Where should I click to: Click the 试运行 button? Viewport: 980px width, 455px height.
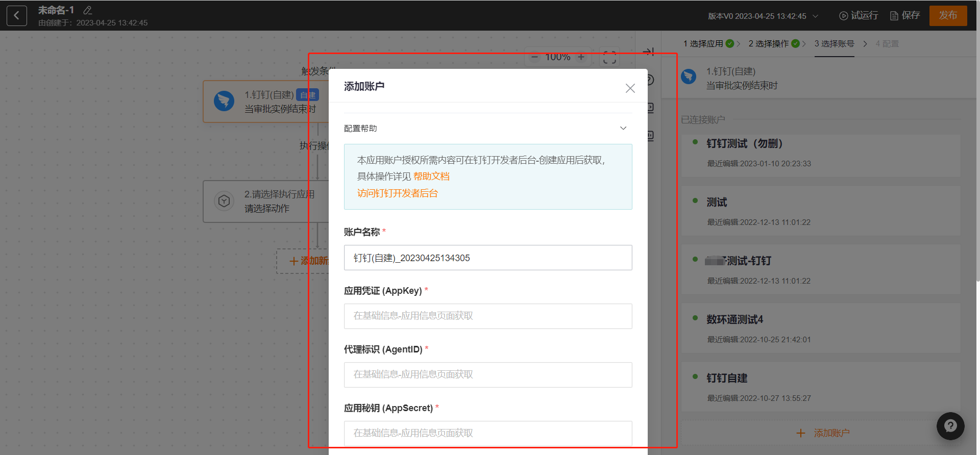[859, 16]
